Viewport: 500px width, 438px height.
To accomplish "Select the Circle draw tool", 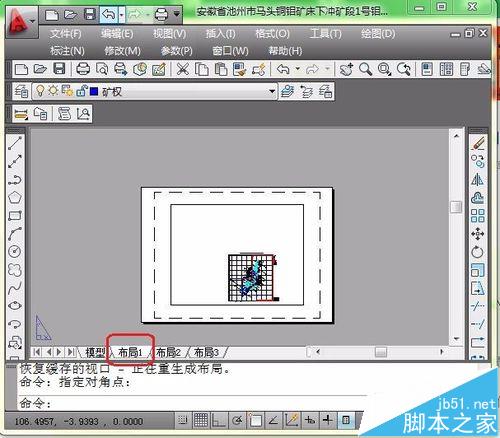I will (15, 251).
